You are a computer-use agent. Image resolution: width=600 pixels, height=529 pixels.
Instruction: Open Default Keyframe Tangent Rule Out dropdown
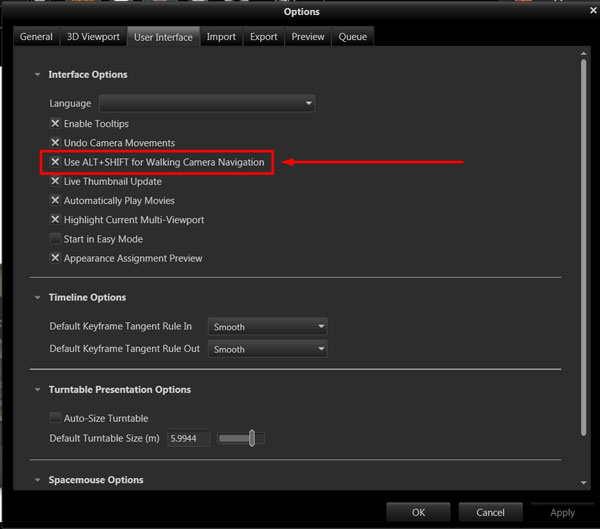point(267,349)
